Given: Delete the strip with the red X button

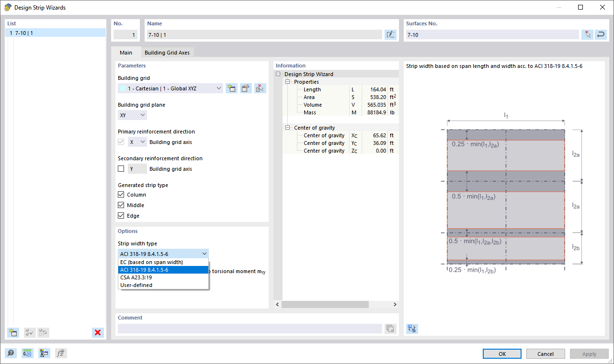Looking at the screenshot, I should [97, 332].
